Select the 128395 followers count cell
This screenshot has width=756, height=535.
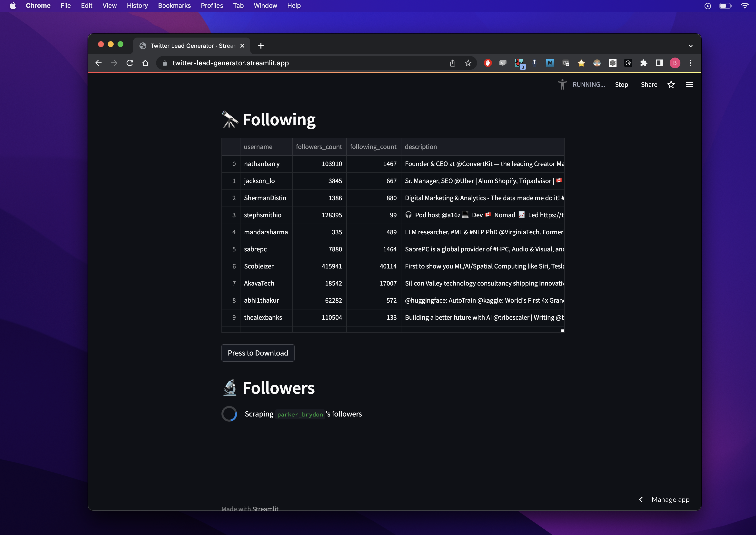click(319, 215)
